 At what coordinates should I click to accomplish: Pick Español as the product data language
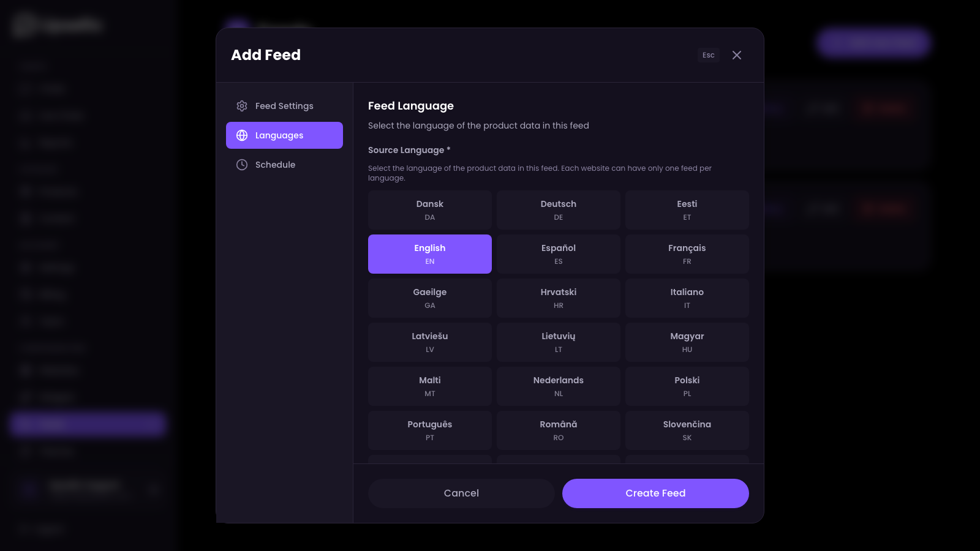558,253
